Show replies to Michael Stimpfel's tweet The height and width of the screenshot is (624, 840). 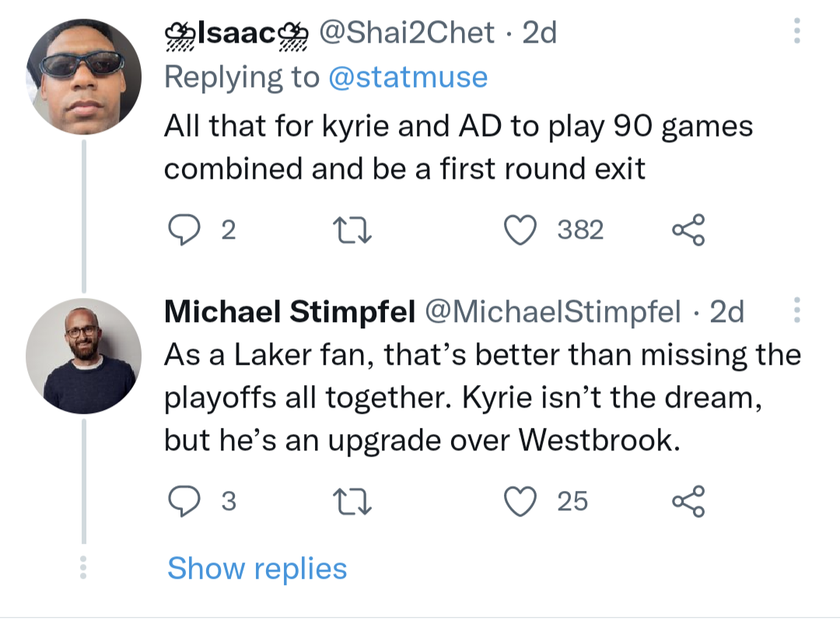[257, 568]
